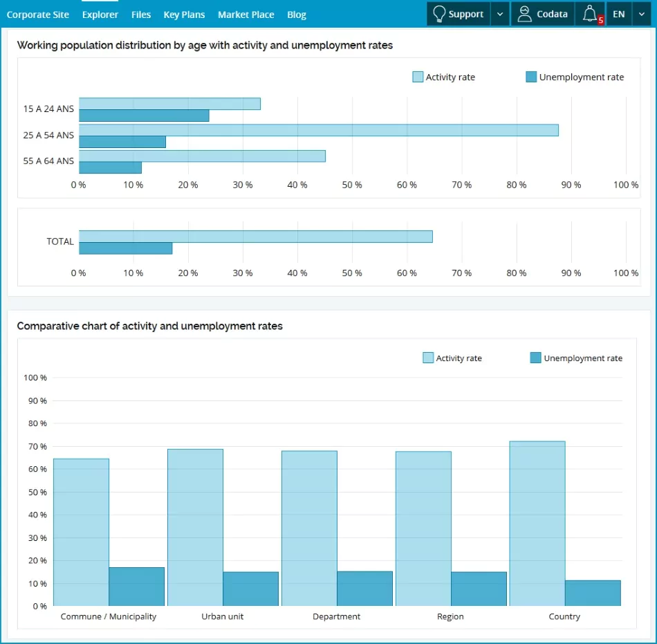Open the Files section
Viewport: 657px width, 644px height.
click(x=141, y=15)
